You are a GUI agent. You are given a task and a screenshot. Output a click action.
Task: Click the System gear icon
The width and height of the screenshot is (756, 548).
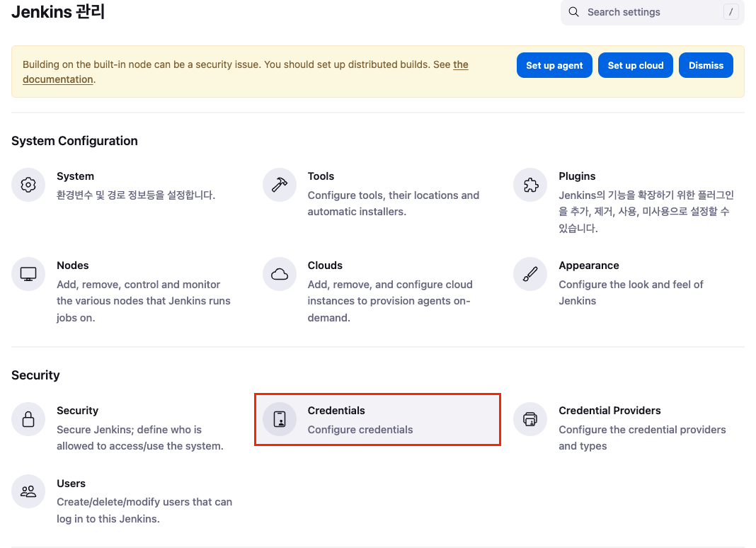point(28,185)
